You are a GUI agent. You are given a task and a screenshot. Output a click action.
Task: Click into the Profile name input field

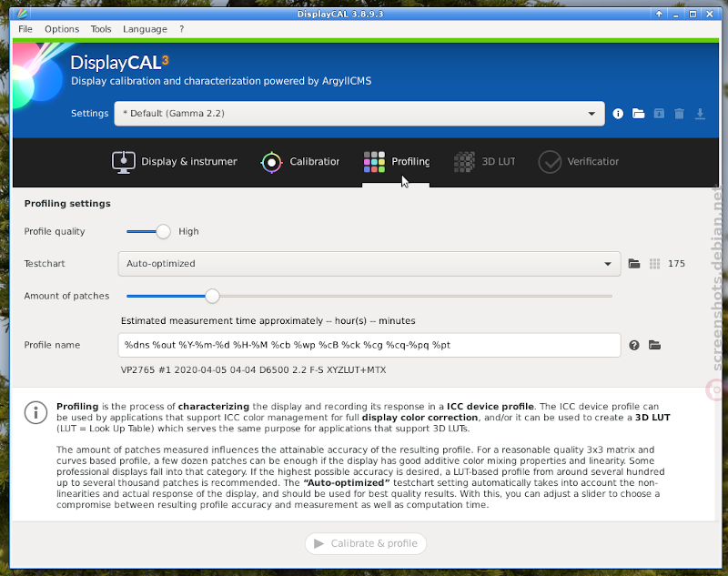click(x=369, y=345)
